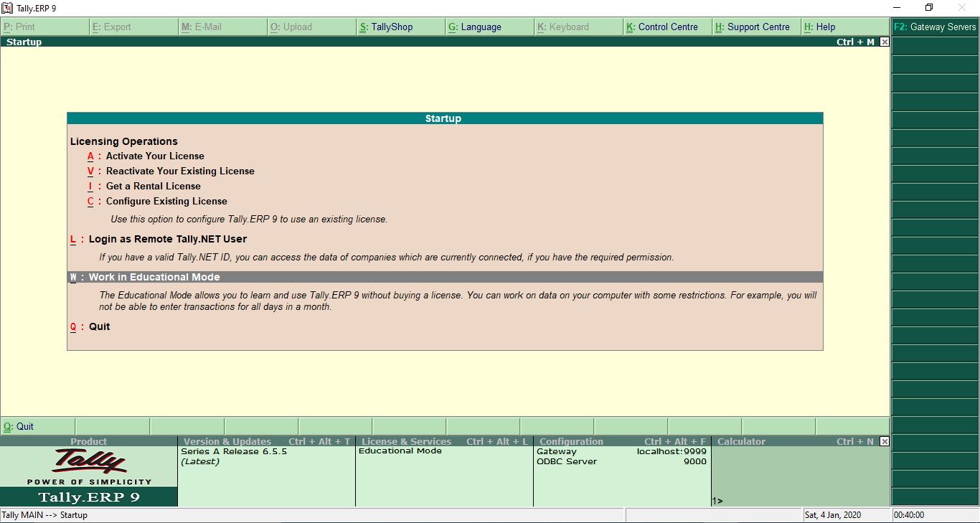Click the Tally.ERP 9 title bar icon
980x523 pixels.
click(7, 8)
